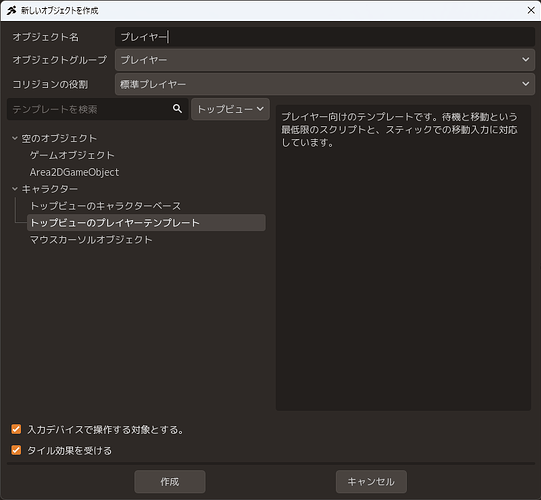Toggle タイル効果を受ける checkbox
The height and width of the screenshot is (500, 541).
point(16,450)
